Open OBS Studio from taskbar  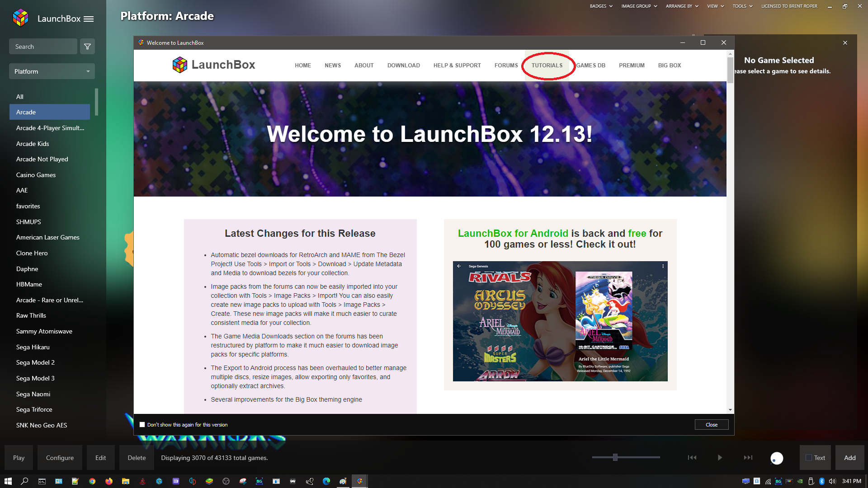(x=226, y=481)
